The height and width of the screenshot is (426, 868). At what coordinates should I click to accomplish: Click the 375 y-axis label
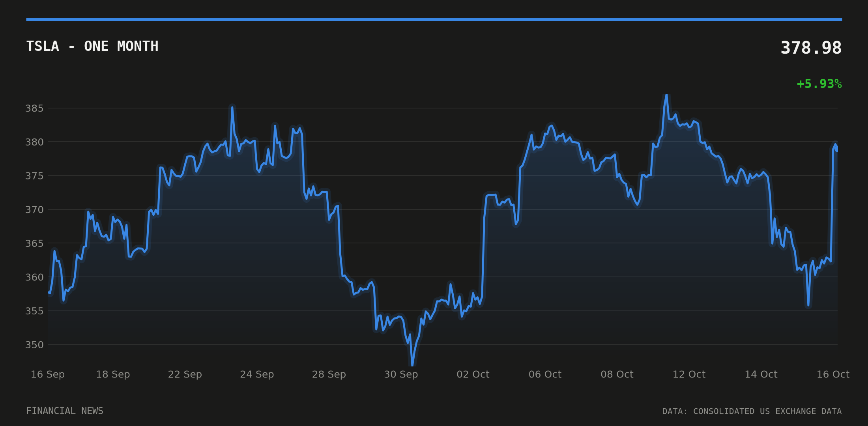pos(34,176)
